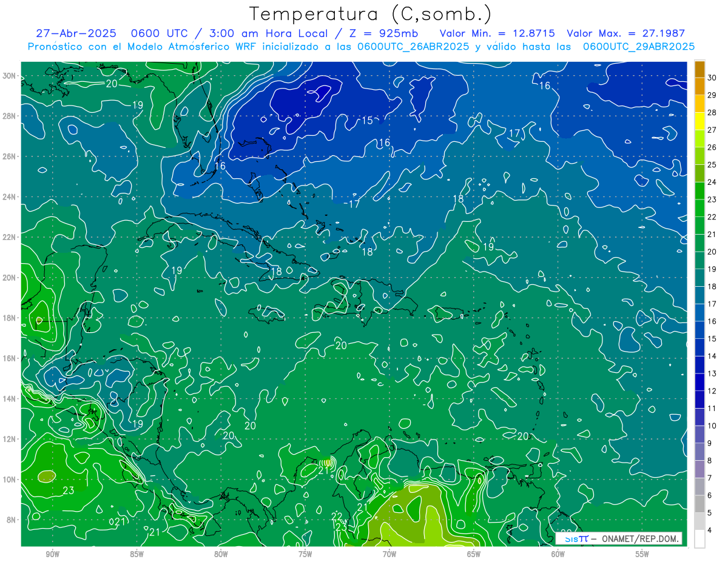Click the "26N" latitude label
The height and width of the screenshot is (562, 728).
click(x=10, y=156)
